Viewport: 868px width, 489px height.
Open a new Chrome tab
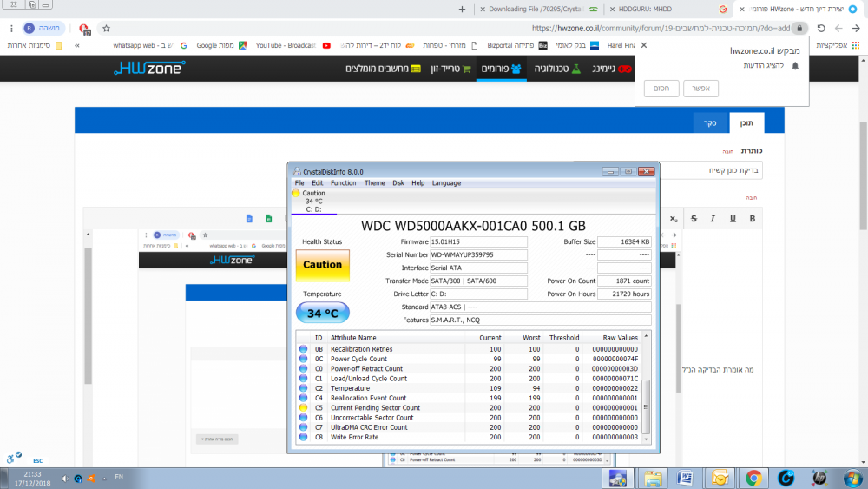pos(463,9)
